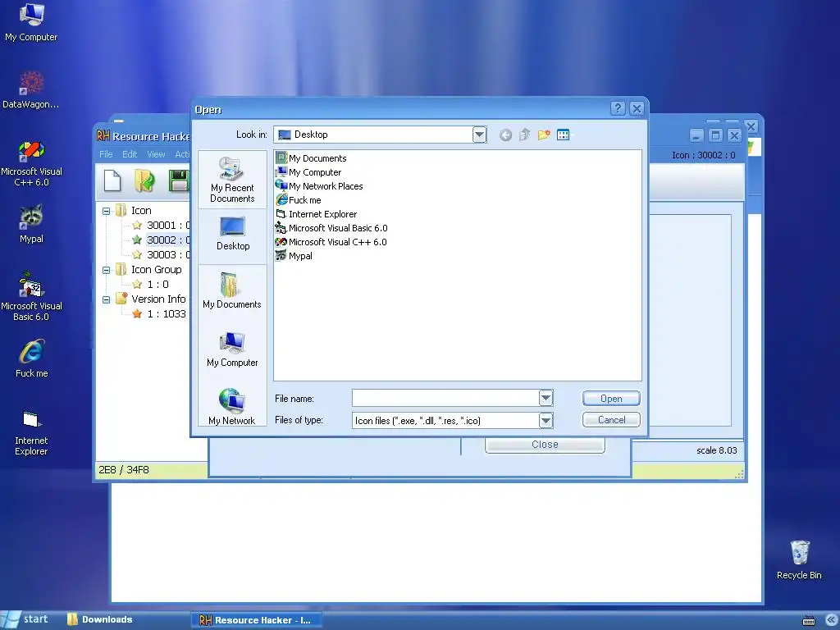The width and height of the screenshot is (840, 630).
Task: Select Internet Explorer in file list
Action: coord(316,214)
